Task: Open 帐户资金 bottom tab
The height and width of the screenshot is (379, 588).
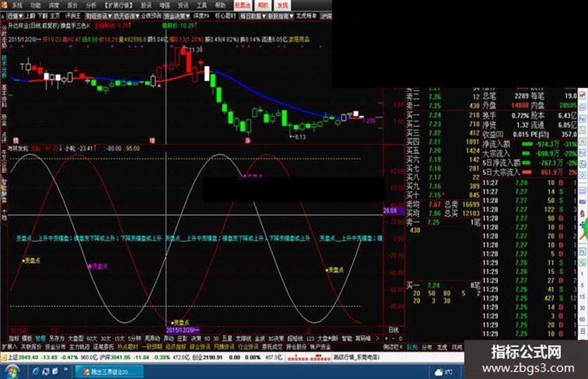Action: click(320, 347)
